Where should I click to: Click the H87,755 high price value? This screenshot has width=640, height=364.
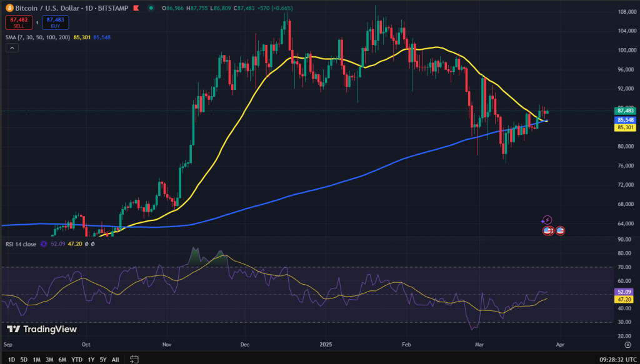[197, 8]
